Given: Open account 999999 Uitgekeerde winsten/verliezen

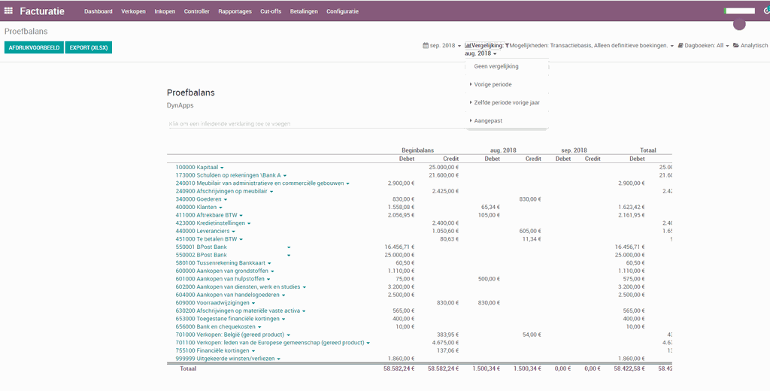Looking at the screenshot, I should click(228, 359).
